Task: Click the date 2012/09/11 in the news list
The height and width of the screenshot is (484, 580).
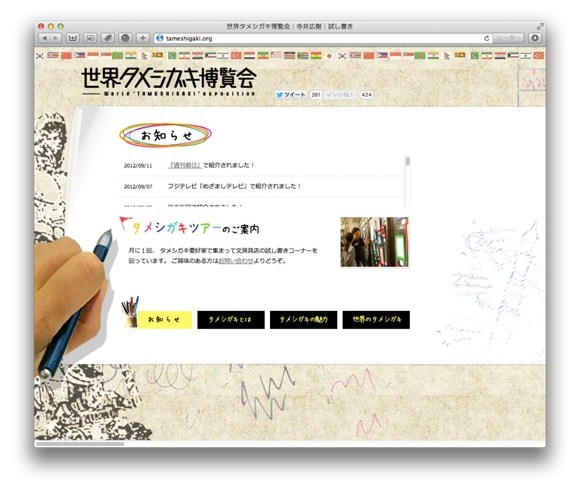Action: pos(138,165)
